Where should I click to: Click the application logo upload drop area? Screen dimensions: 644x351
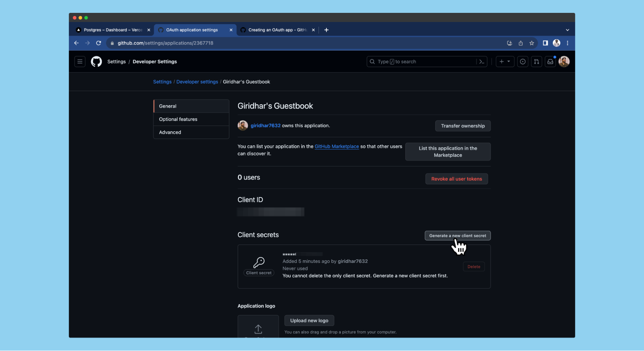pos(258,328)
